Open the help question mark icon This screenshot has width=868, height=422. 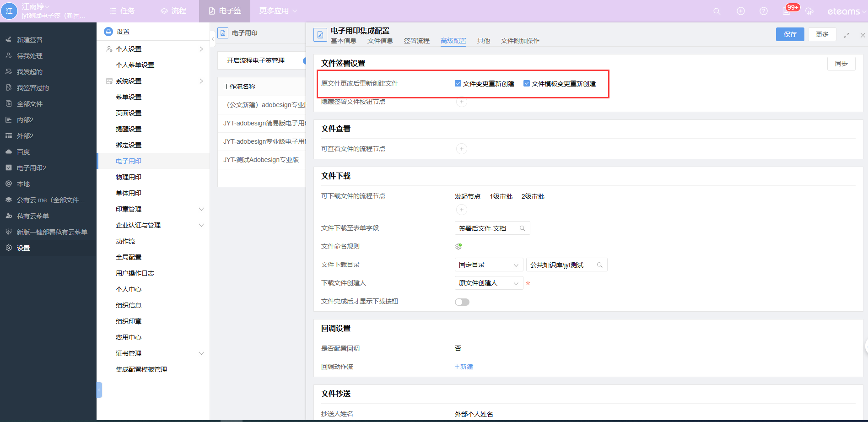[x=764, y=11]
